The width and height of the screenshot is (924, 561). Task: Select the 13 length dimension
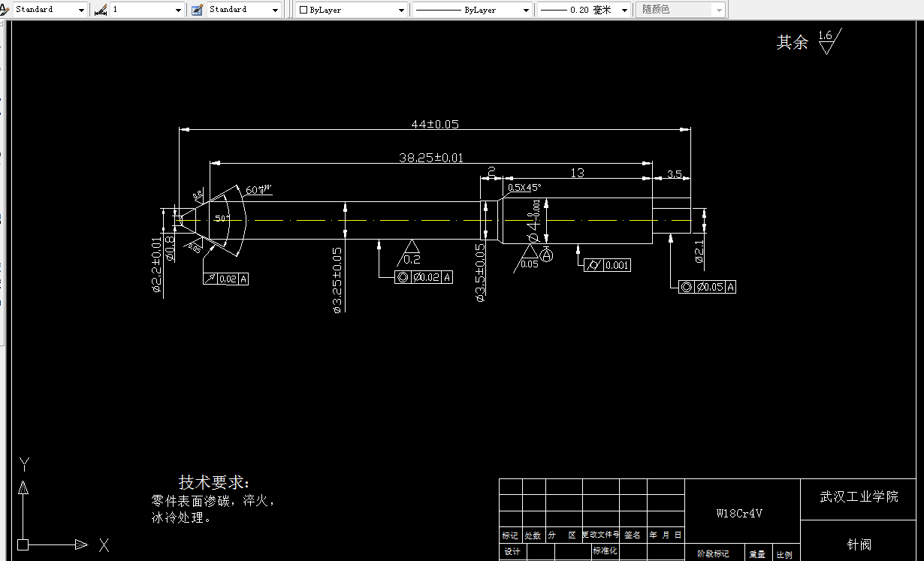(x=577, y=173)
